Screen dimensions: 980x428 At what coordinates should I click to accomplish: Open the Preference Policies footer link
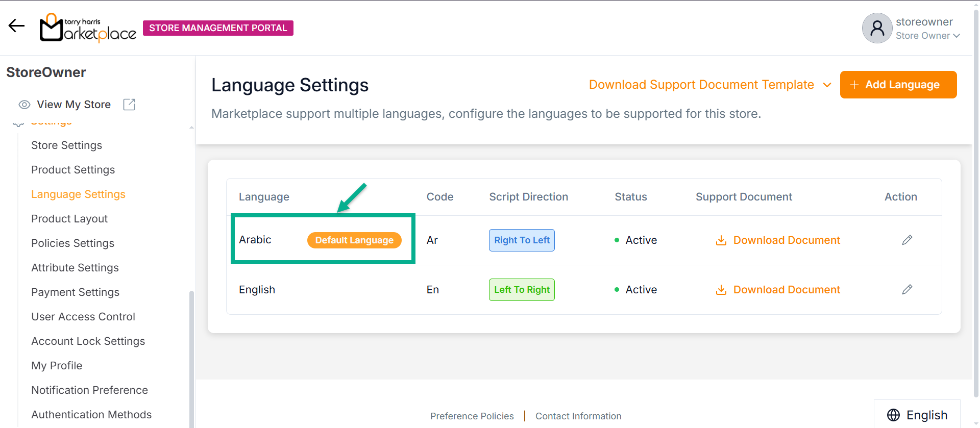(472, 416)
